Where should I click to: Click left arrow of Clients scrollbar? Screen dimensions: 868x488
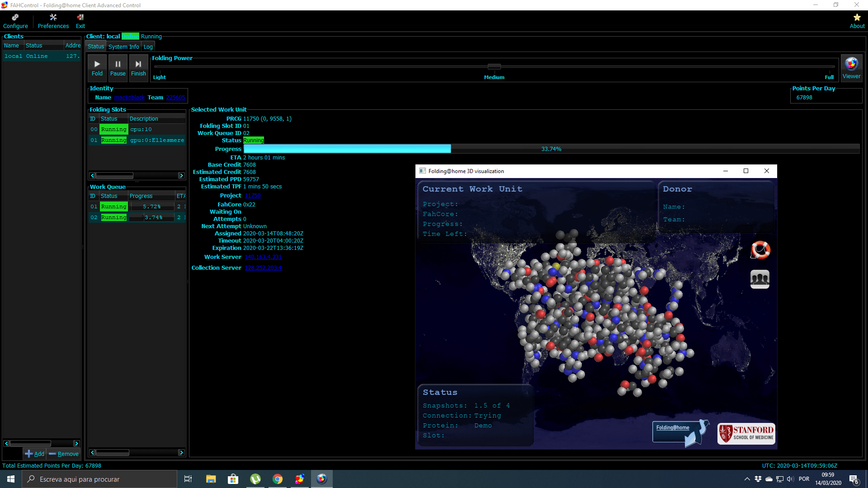6,443
